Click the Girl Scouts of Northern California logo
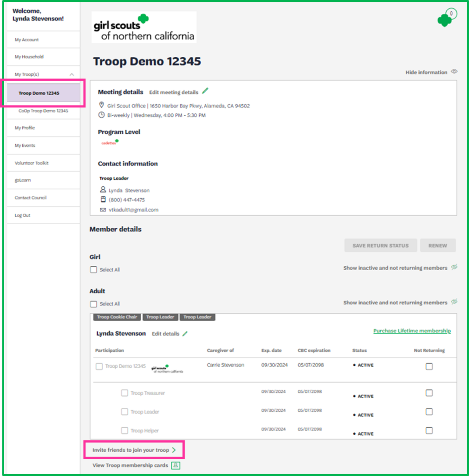 point(144,27)
